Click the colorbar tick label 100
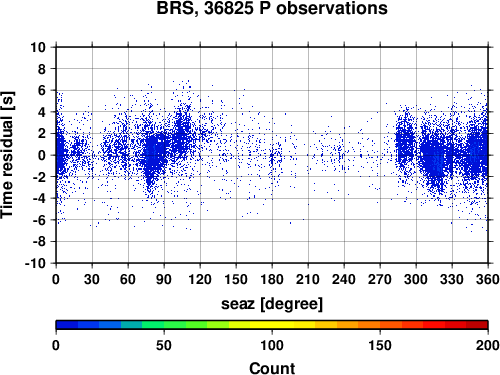Viewport: 500px width, 375px height. (272, 345)
